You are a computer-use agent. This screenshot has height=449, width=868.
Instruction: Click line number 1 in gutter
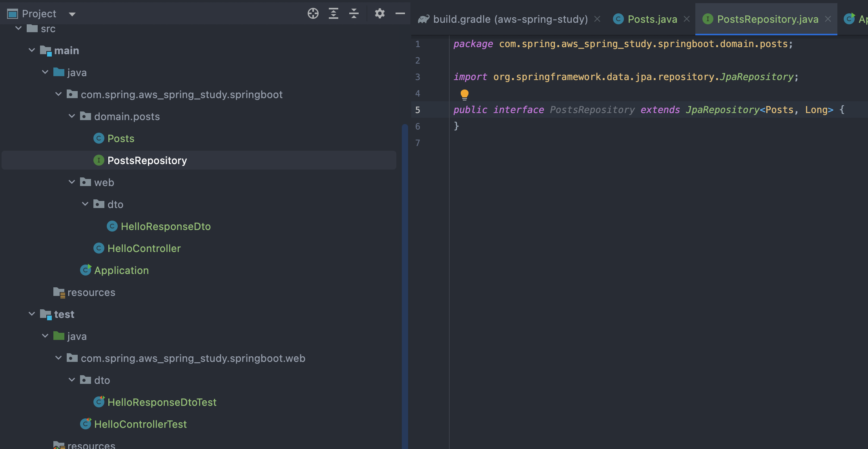coord(418,44)
